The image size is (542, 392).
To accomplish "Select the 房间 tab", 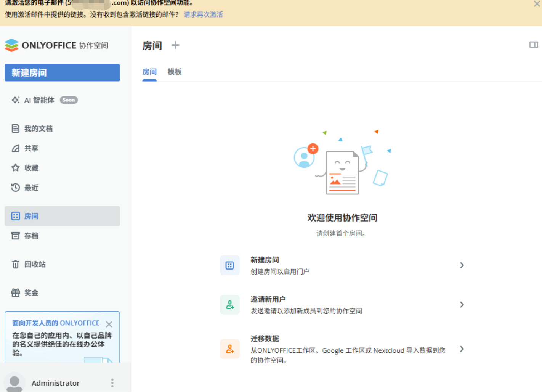I will tap(149, 72).
